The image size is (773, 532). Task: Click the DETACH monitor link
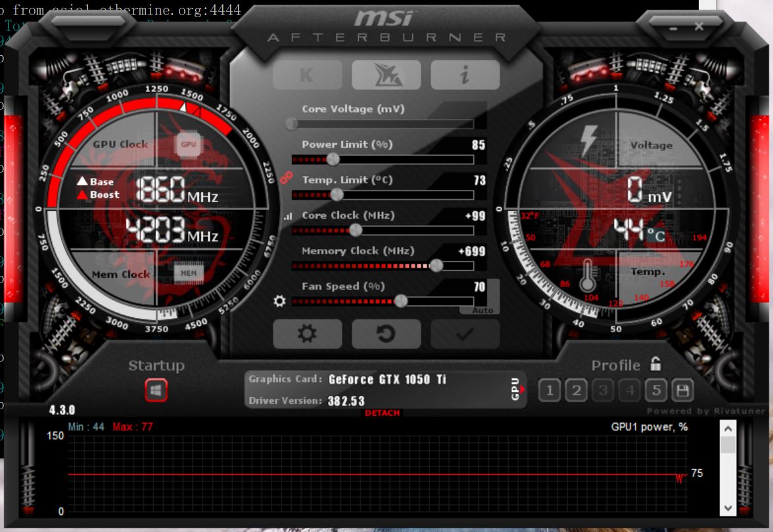(382, 413)
